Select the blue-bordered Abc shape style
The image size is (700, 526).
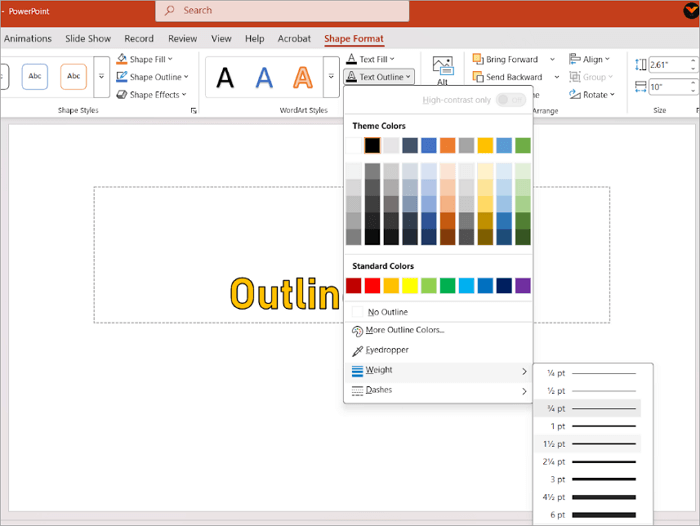coord(35,76)
